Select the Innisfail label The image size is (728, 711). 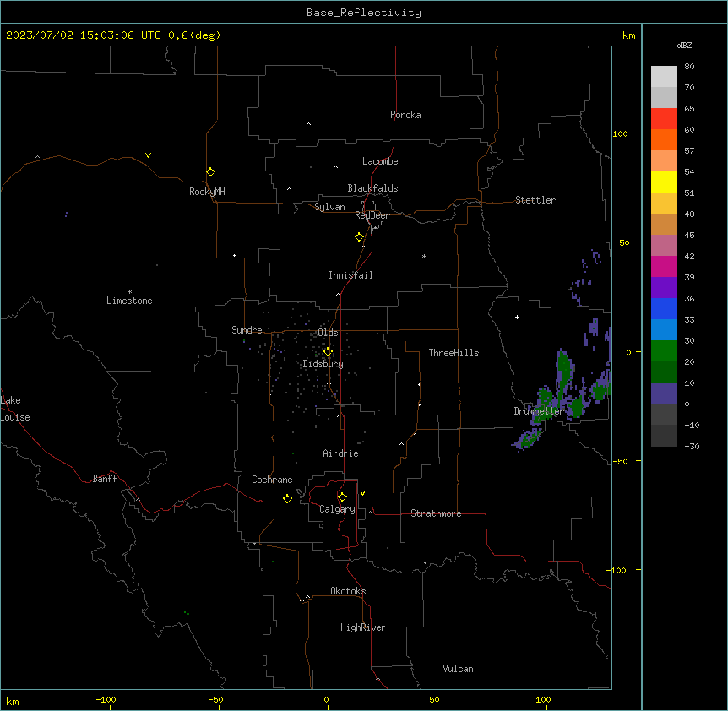pos(350,275)
